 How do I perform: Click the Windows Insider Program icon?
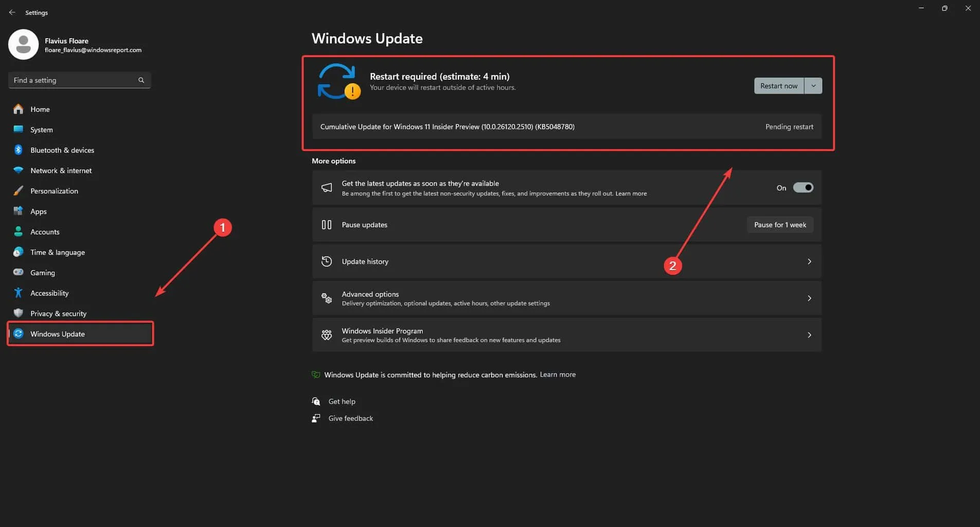point(327,335)
